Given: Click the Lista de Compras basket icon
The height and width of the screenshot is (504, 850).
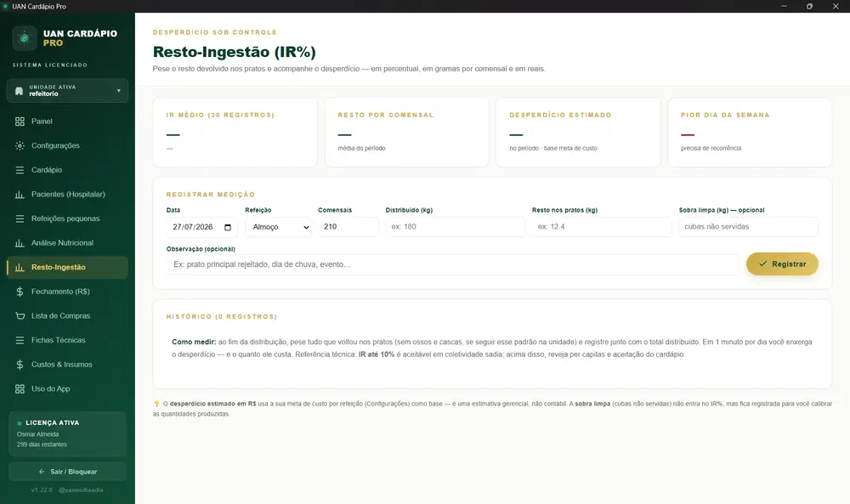Looking at the screenshot, I should point(20,316).
